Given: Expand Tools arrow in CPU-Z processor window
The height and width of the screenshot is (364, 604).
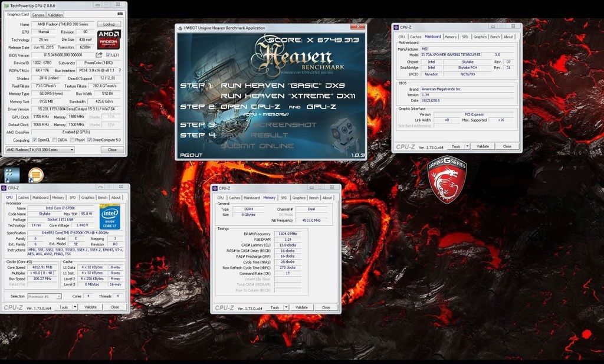Looking at the screenshot, I should (x=75, y=307).
